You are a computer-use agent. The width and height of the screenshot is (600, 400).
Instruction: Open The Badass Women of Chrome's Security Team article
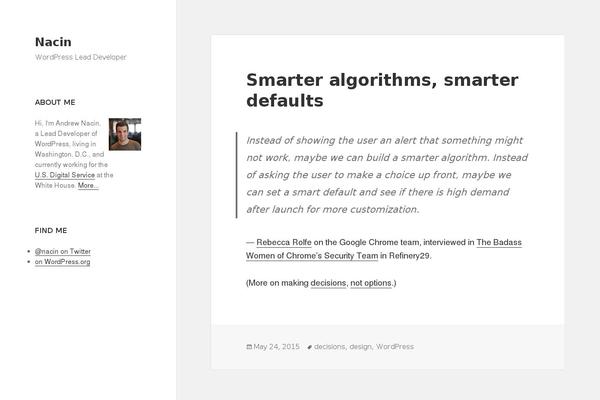coord(384,249)
